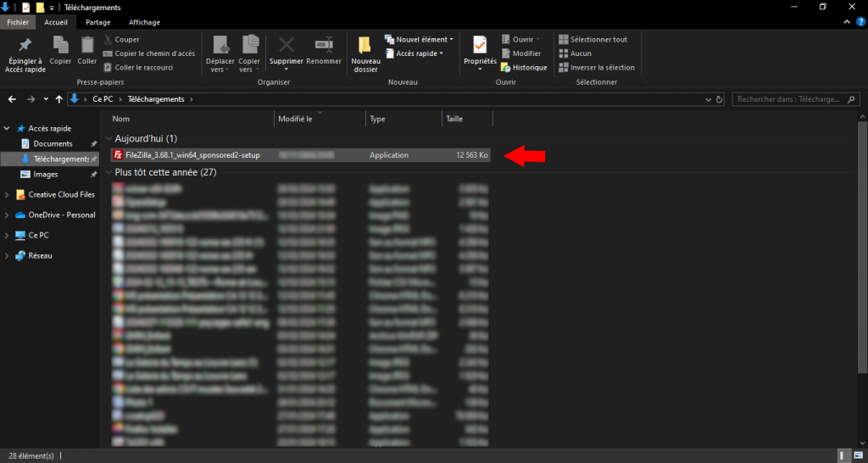Select the FileZilla setup file
Image resolution: width=868 pixels, height=463 pixels.
tap(192, 155)
